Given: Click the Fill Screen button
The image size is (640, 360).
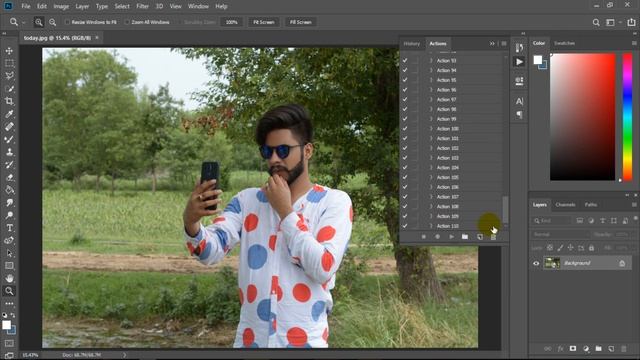Looking at the screenshot, I should click(300, 22).
